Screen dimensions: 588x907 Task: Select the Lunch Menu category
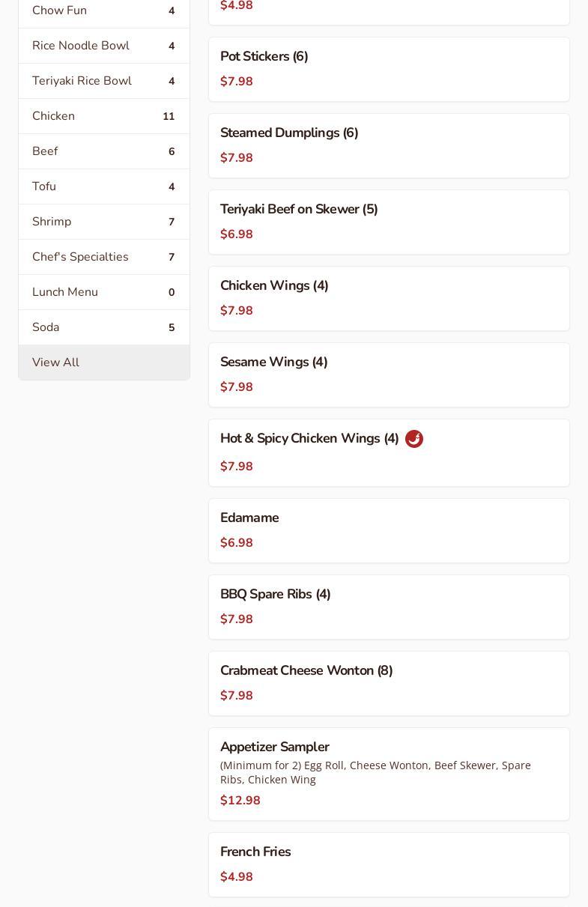(x=103, y=292)
